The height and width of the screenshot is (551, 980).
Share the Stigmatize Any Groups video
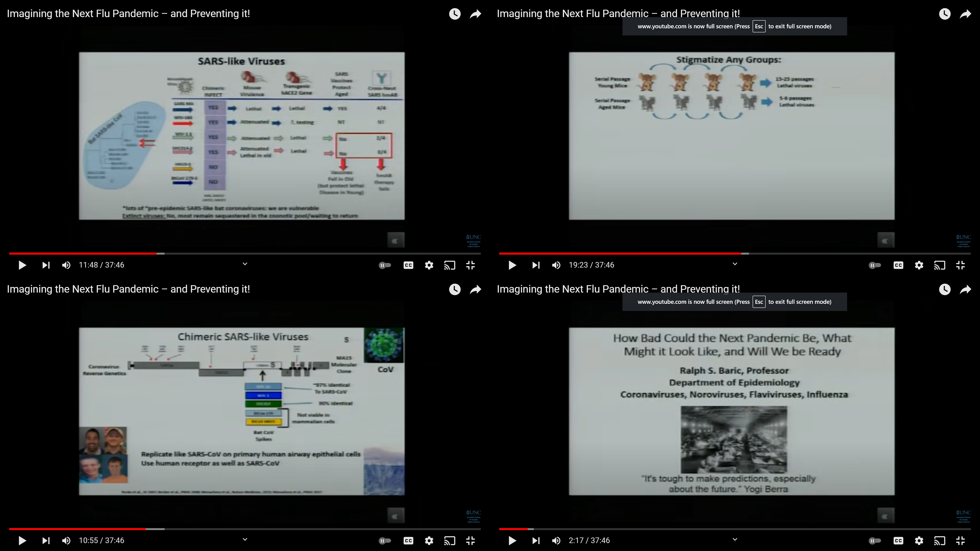(965, 14)
